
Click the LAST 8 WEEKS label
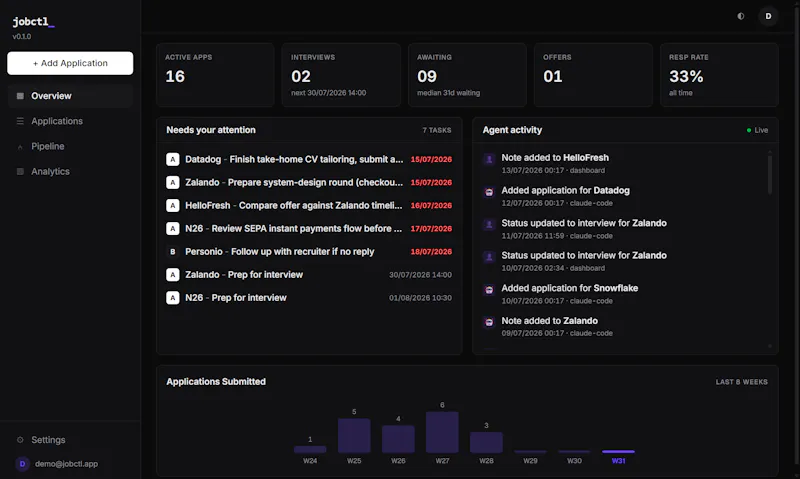[x=741, y=382]
